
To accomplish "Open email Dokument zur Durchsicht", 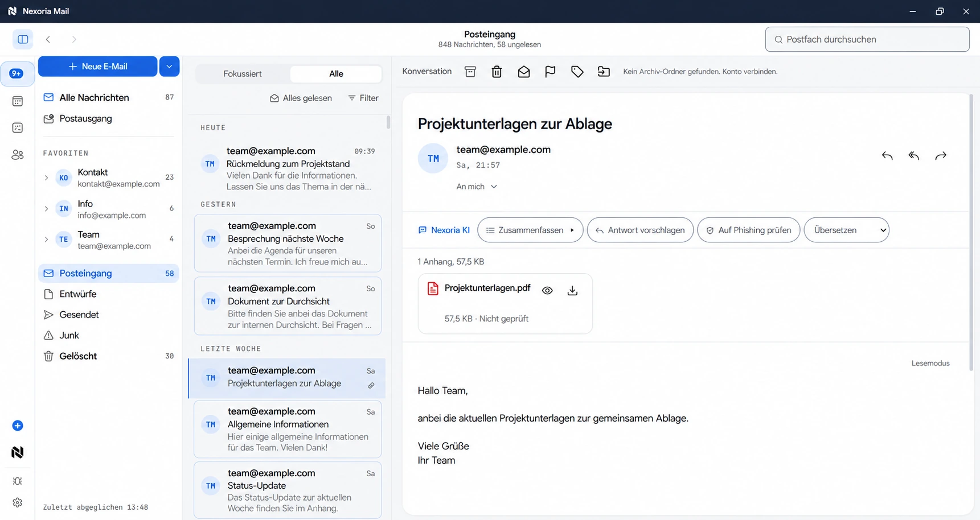I will click(288, 306).
